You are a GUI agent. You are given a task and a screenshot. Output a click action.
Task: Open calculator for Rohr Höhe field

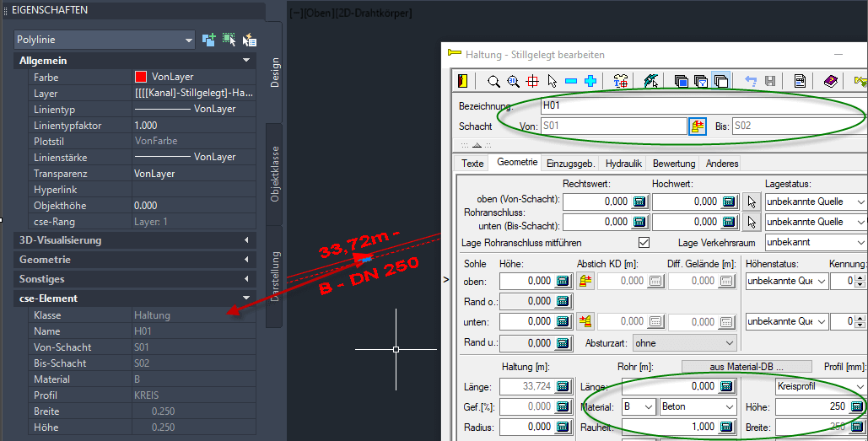(858, 407)
